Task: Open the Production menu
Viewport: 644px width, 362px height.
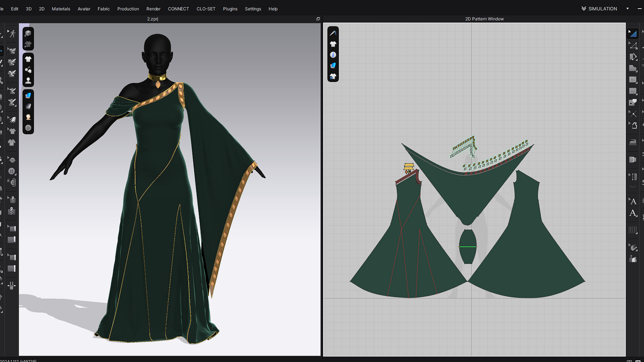Action: pos(128,9)
